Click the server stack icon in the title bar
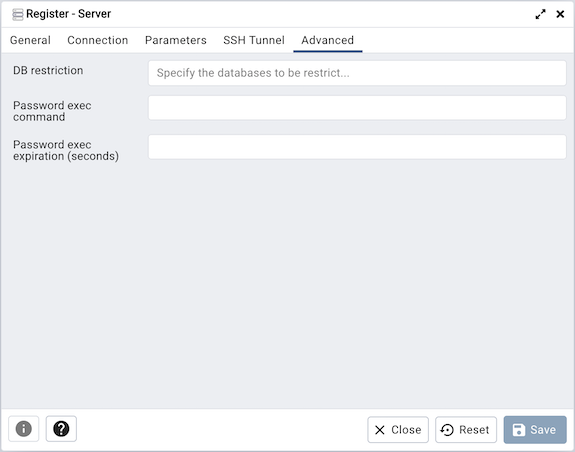Screen dimensions: 575x452 pyautogui.click(x=18, y=14)
